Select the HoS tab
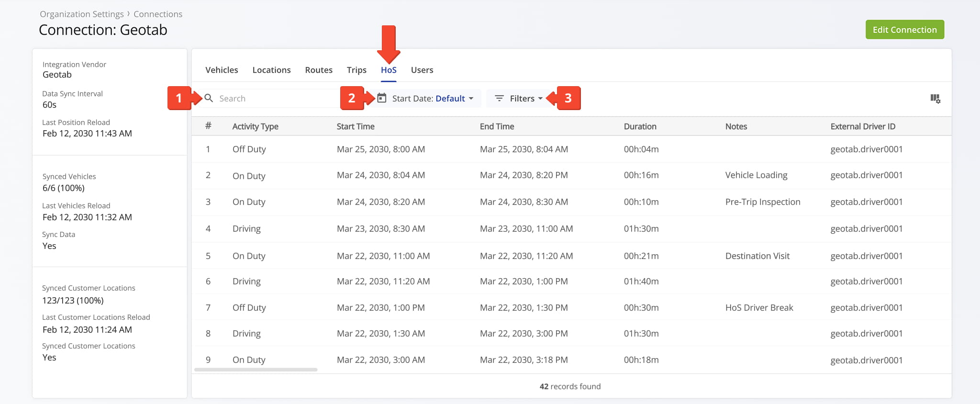The image size is (980, 404). [x=389, y=70]
